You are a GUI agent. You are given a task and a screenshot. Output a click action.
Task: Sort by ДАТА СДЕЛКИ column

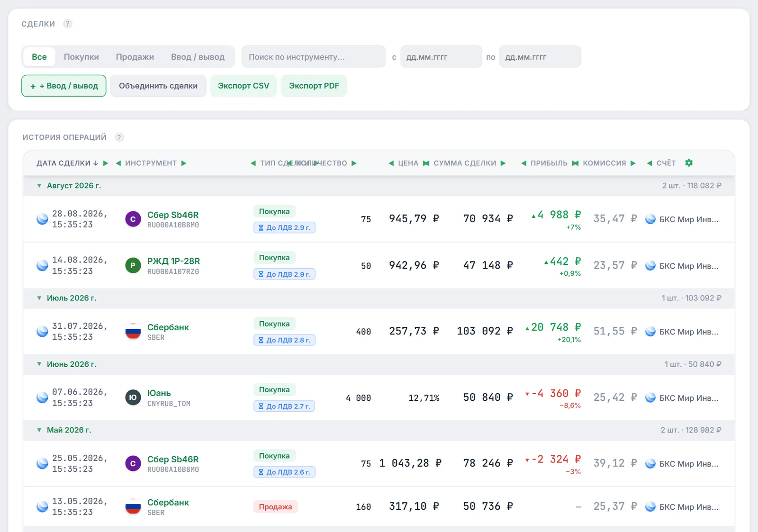pyautogui.click(x=67, y=163)
